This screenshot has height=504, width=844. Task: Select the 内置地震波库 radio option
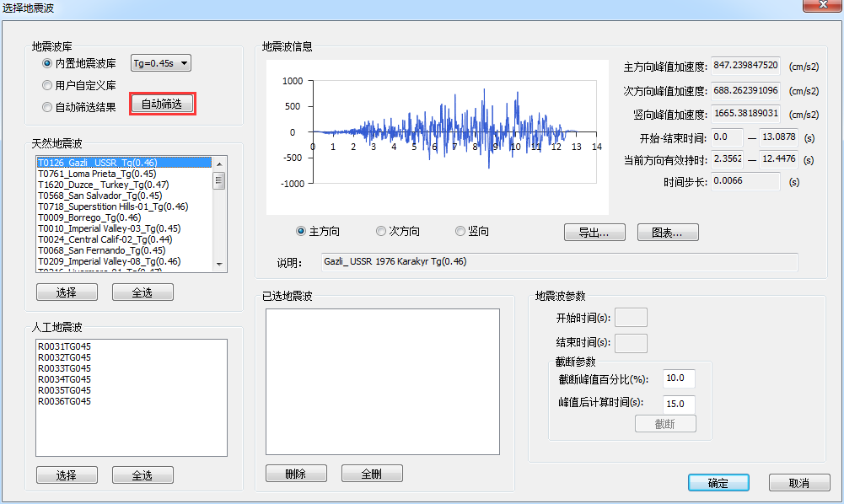pos(47,63)
